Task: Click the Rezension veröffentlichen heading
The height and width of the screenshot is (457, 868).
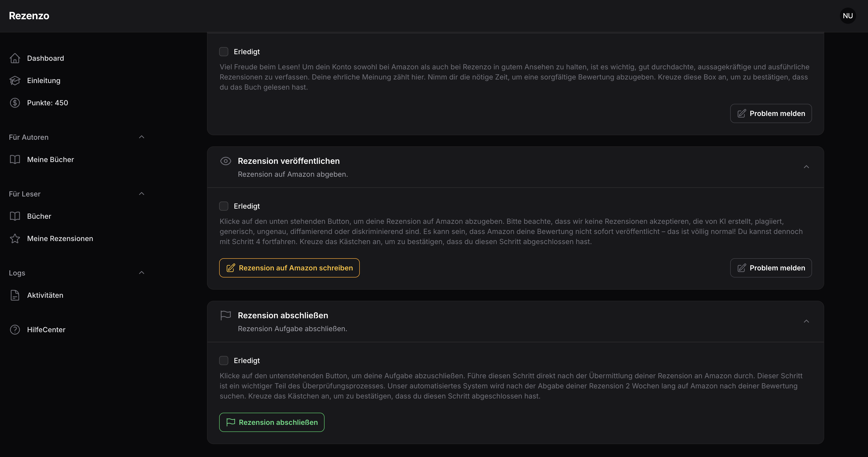Action: point(289,161)
